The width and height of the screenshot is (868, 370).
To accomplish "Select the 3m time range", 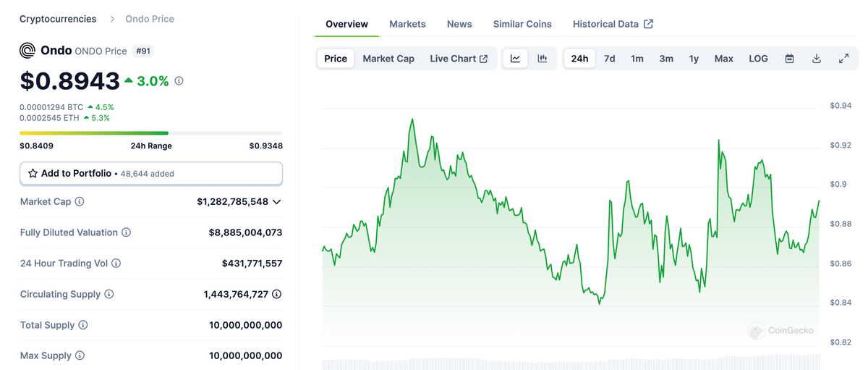I will [x=666, y=59].
